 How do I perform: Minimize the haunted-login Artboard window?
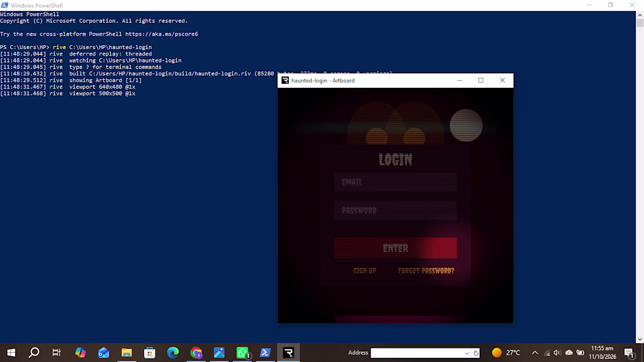click(x=460, y=80)
